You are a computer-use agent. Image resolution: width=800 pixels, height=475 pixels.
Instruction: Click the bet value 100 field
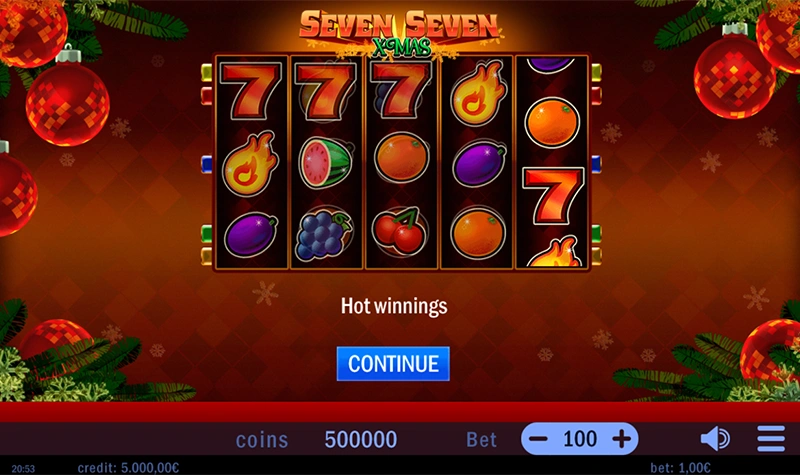(580, 439)
